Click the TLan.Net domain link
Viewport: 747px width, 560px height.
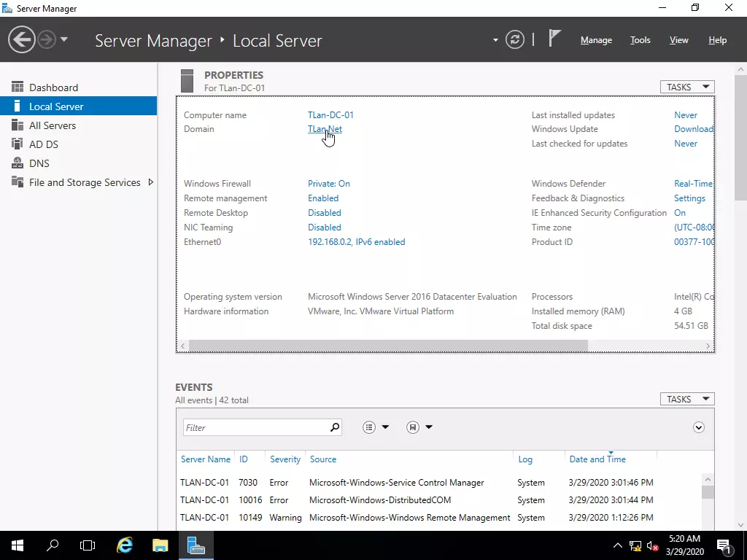click(325, 129)
